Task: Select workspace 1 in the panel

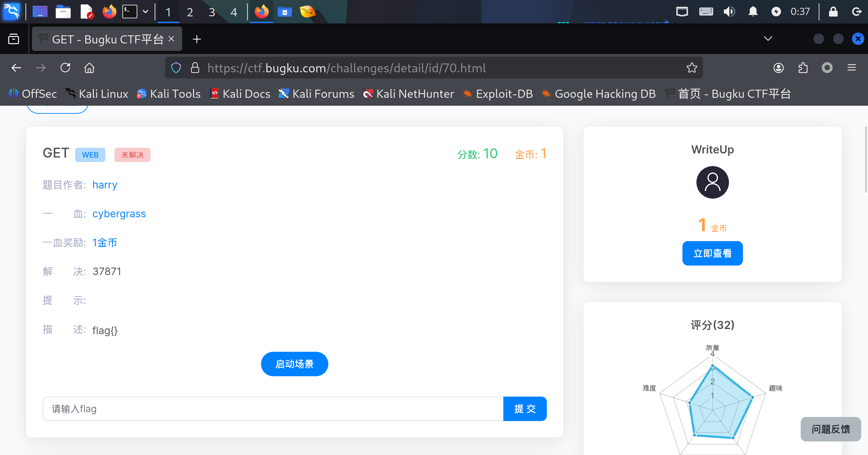Action: pyautogui.click(x=168, y=12)
